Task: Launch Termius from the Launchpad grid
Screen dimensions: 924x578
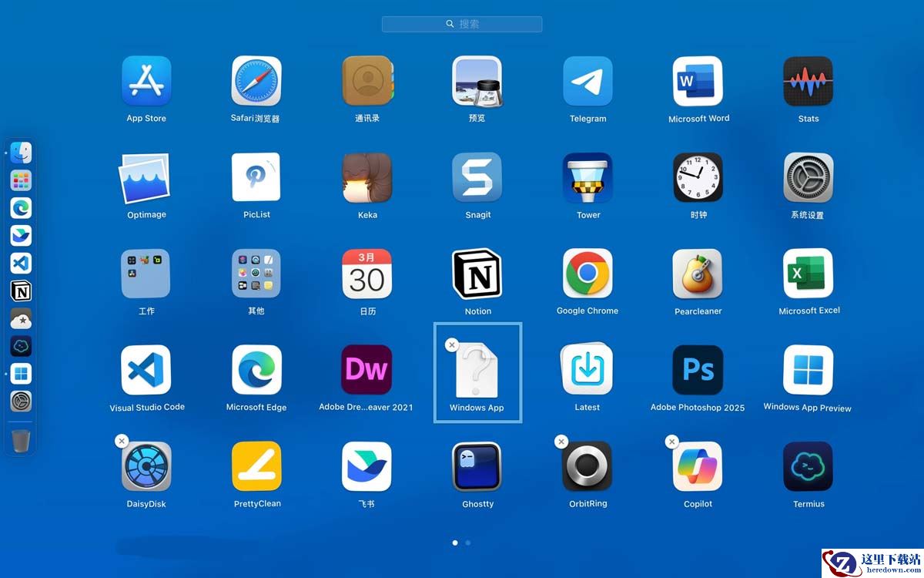Action: (808, 466)
